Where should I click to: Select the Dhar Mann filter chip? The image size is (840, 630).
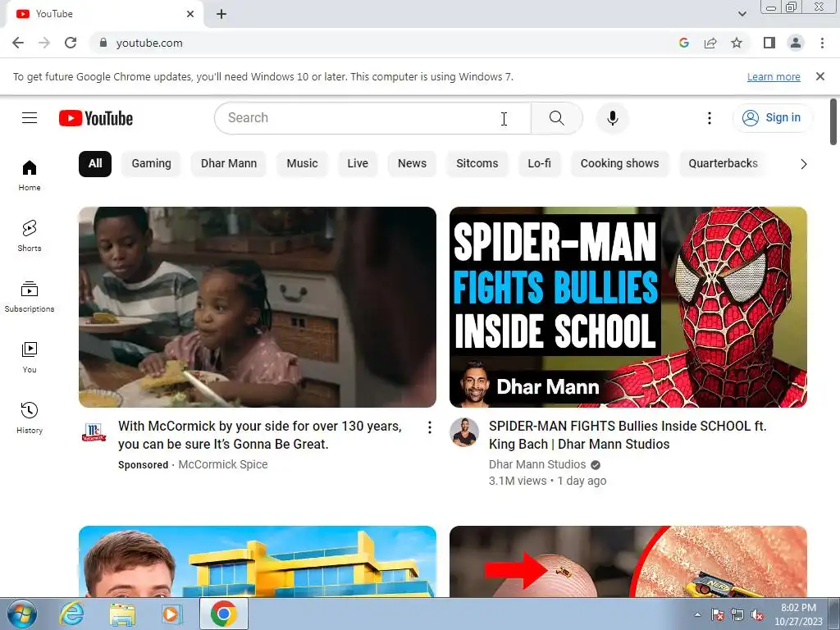click(229, 163)
